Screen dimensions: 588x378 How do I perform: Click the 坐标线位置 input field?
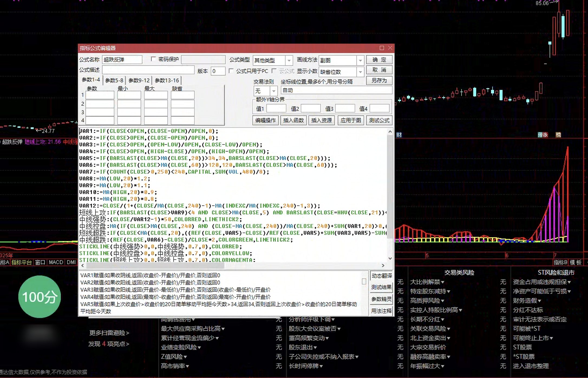337,90
